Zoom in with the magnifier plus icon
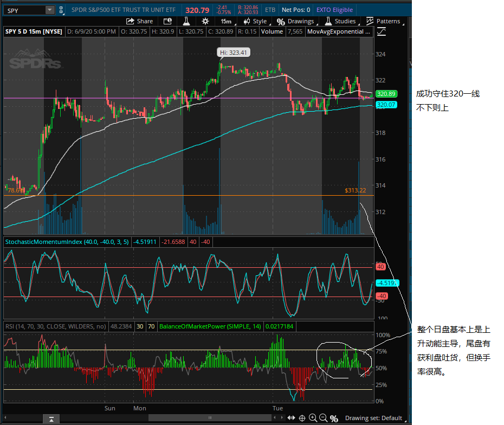Screen dimensions: 504x425 click(313, 418)
